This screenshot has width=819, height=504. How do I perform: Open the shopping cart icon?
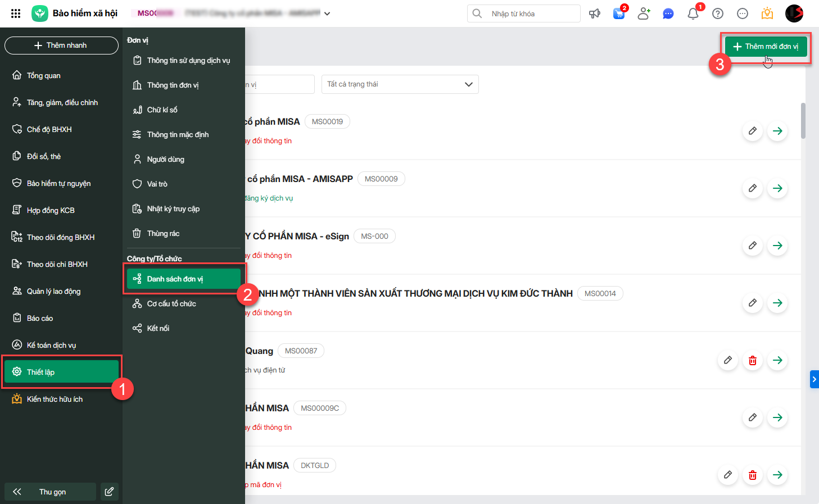pyautogui.click(x=619, y=13)
